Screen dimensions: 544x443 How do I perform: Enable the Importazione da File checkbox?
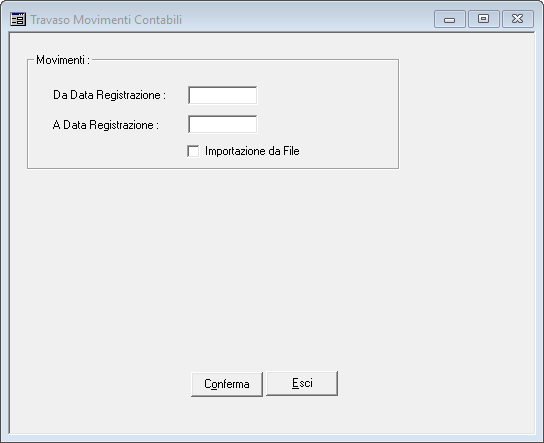pyautogui.click(x=193, y=151)
